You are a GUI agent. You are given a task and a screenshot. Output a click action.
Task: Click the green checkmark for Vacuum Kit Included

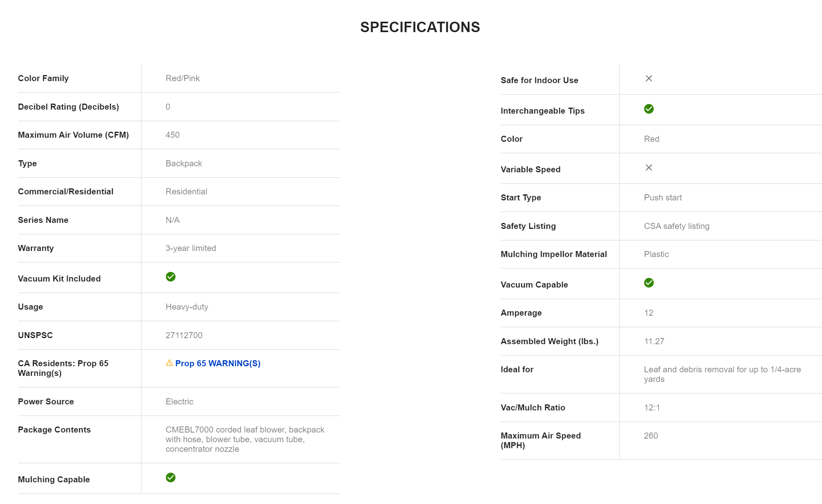coord(171,277)
